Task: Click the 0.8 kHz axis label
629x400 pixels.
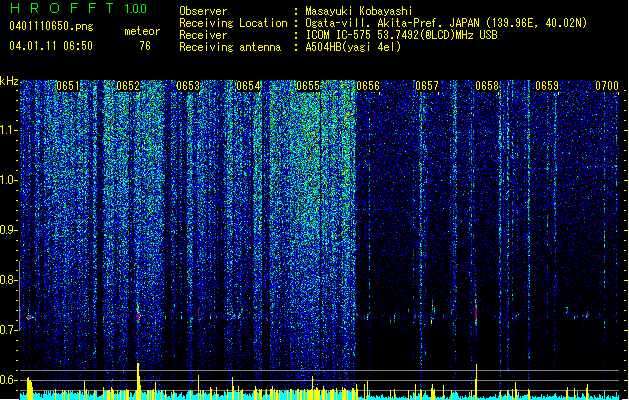Action: click(x=9, y=280)
